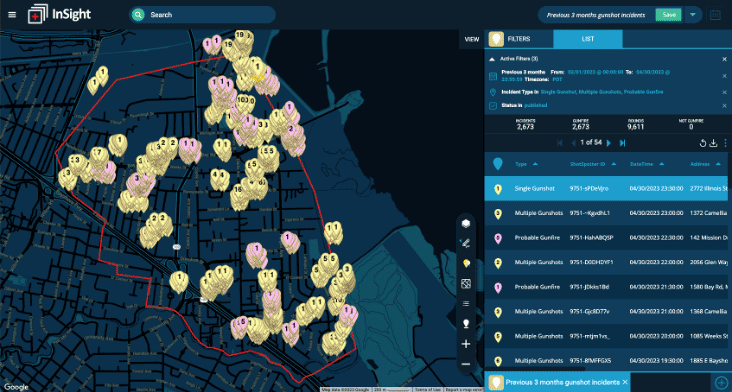Open the map layers cube tool
The width and height of the screenshot is (732, 392).
coord(465,224)
